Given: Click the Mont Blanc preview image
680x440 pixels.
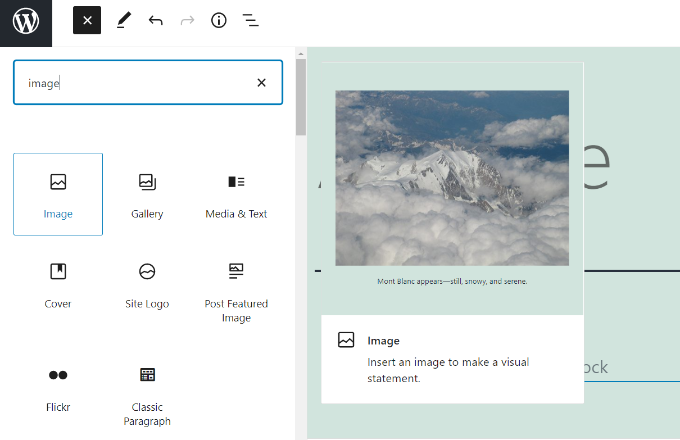Looking at the screenshot, I should tap(452, 177).
